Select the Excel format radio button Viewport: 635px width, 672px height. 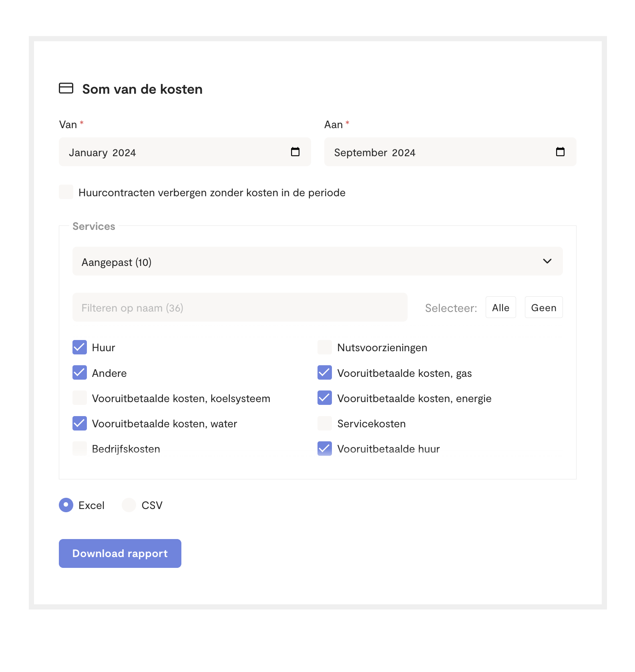tap(66, 505)
